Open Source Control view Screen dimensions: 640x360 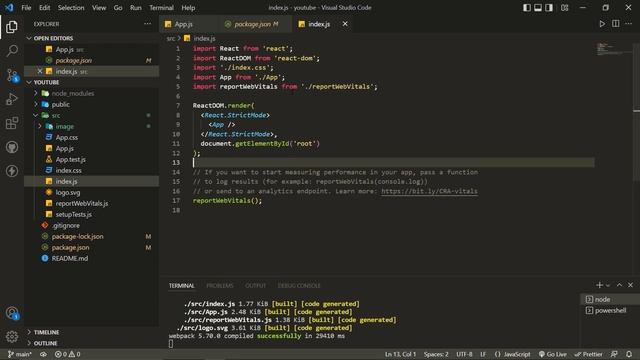pos(12,75)
